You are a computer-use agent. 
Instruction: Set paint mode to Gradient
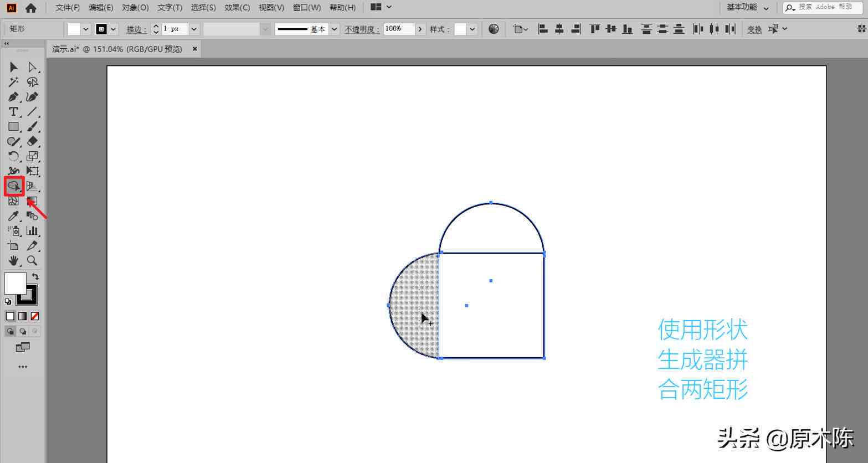[23, 316]
